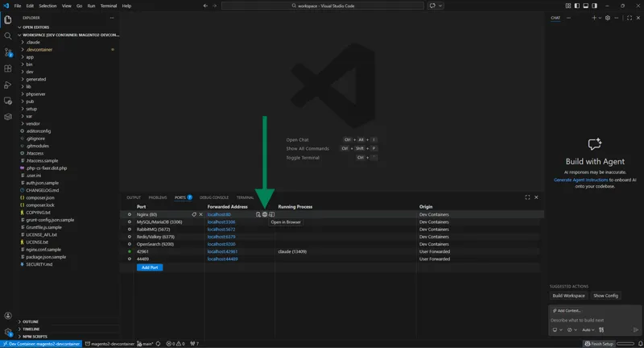Open Explorer view in activity bar
Viewport: 644px width, 348px height.
point(8,19)
